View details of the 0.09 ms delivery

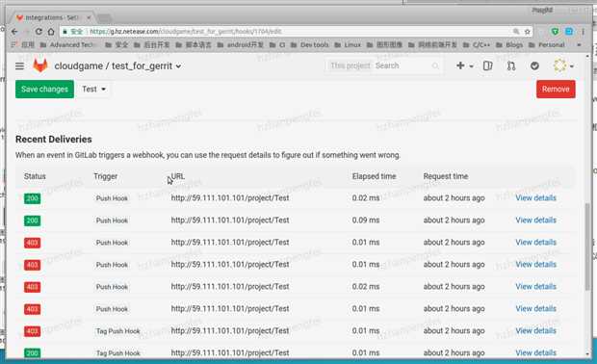[x=535, y=221]
